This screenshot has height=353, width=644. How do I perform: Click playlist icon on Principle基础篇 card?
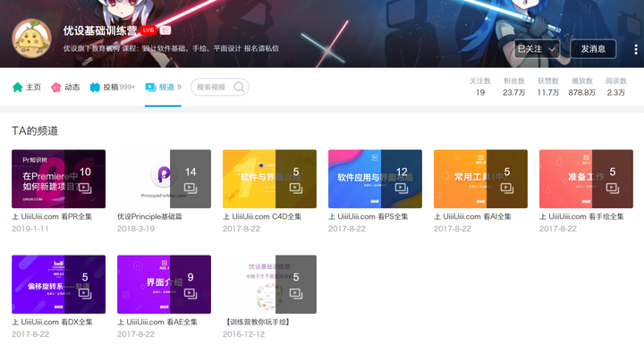click(x=191, y=188)
